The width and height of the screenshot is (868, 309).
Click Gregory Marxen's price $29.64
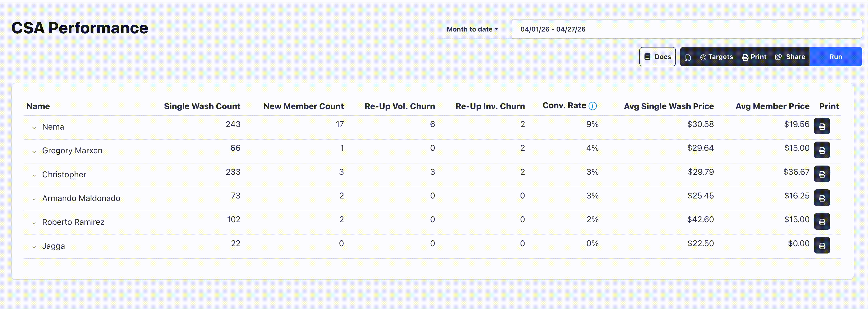click(701, 148)
